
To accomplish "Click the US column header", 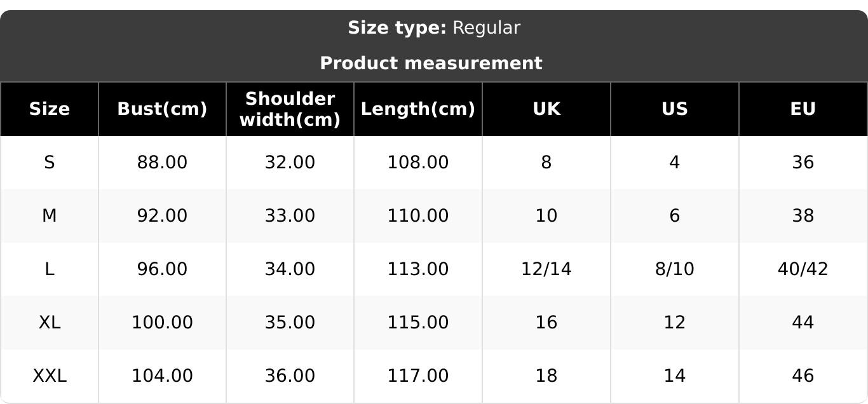I will 675,109.
